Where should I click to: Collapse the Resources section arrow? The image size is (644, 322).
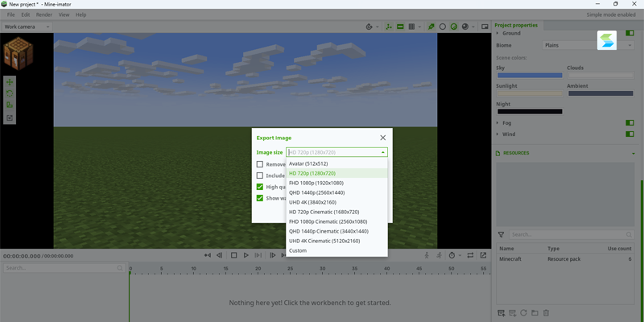click(634, 153)
